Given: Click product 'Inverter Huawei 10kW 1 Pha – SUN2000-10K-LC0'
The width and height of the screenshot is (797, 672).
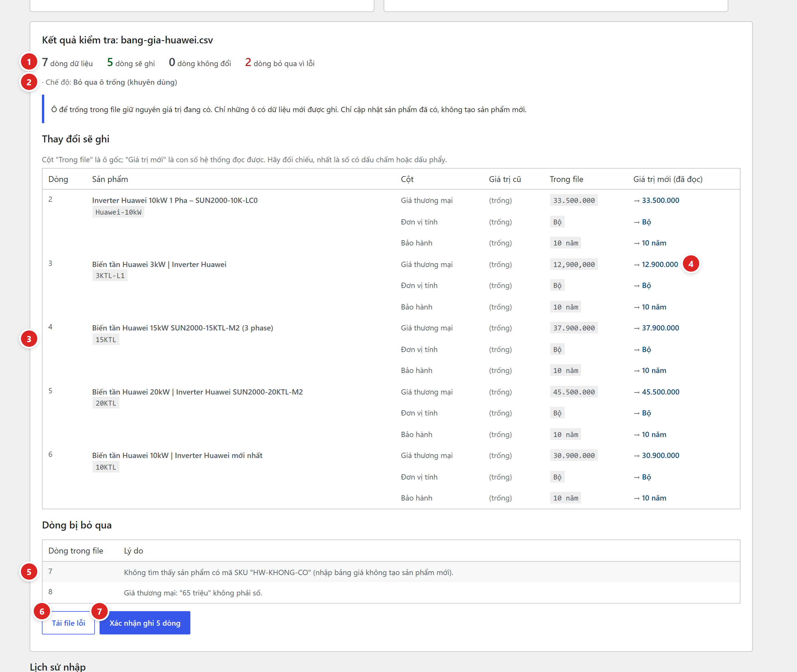Looking at the screenshot, I should click(175, 200).
